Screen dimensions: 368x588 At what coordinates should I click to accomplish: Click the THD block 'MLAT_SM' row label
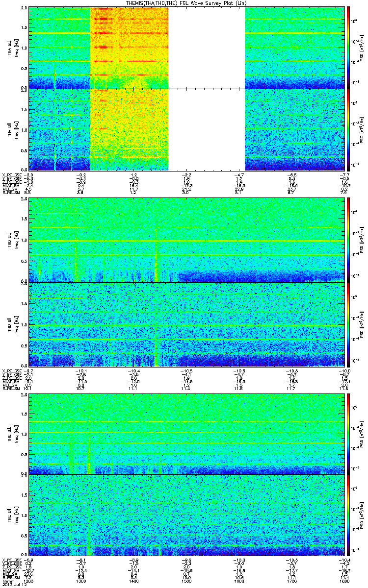(10, 381)
